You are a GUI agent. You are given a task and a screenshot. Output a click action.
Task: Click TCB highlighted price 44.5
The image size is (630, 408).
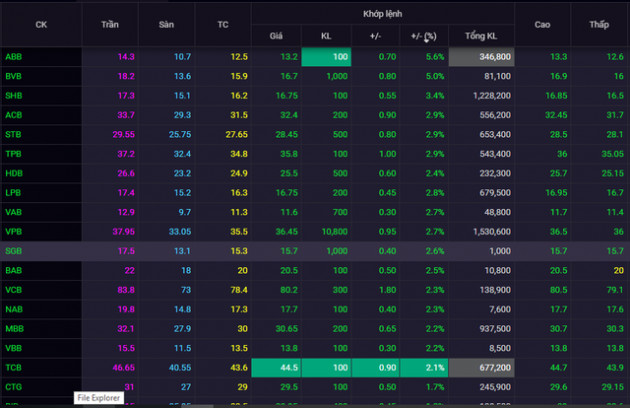pyautogui.click(x=276, y=367)
